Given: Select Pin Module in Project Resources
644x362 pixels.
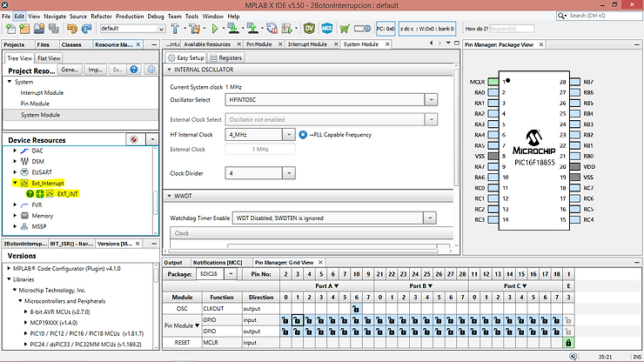Looking at the screenshot, I should click(35, 104).
